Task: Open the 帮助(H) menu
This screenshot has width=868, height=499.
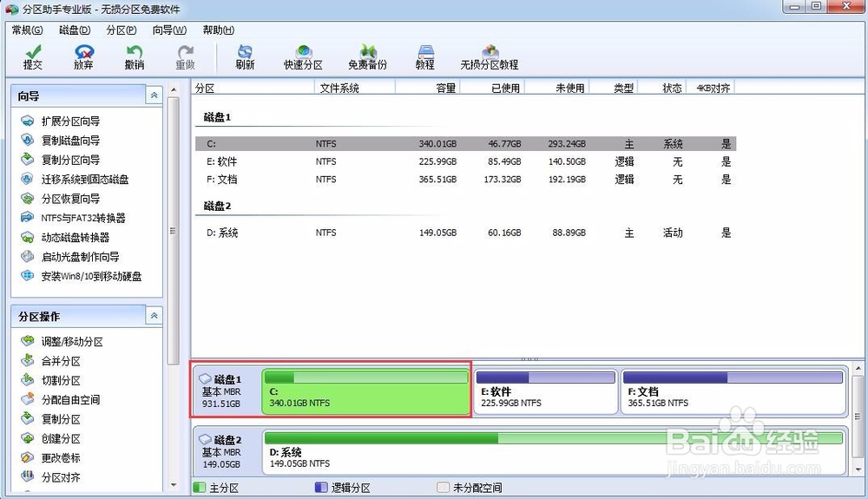Action: click(x=218, y=30)
